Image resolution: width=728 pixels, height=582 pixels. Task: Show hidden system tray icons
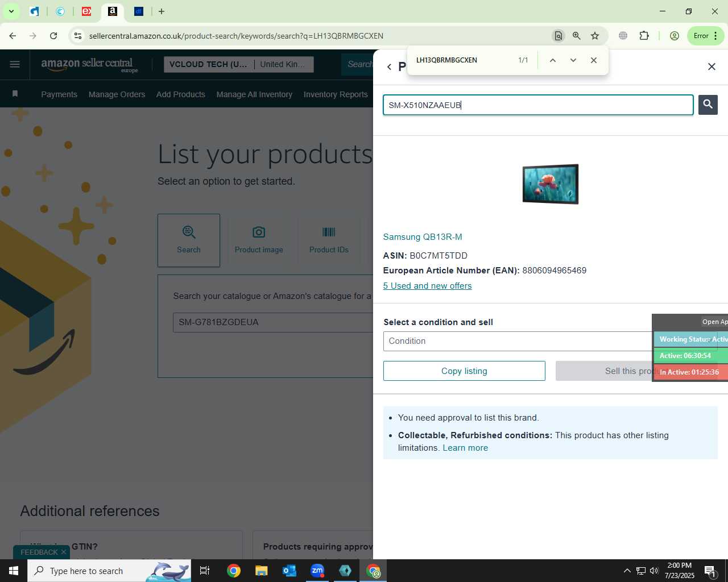click(x=627, y=571)
